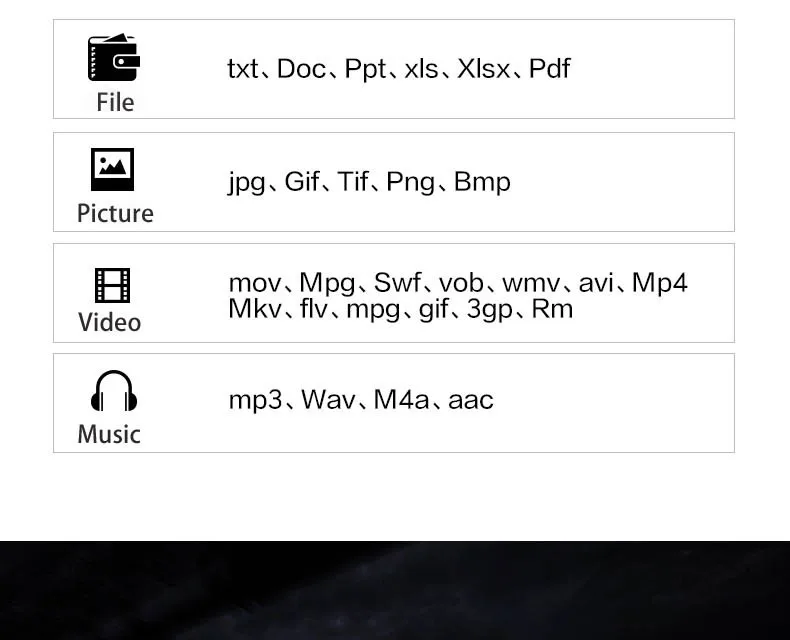Click the Mp4 video format text

[660, 283]
